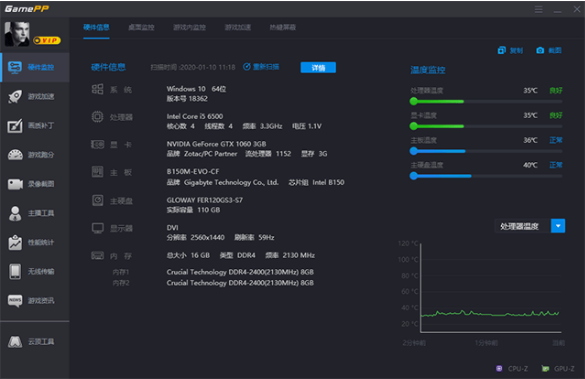
Task: Click the VIP badge
Action: pyautogui.click(x=47, y=40)
